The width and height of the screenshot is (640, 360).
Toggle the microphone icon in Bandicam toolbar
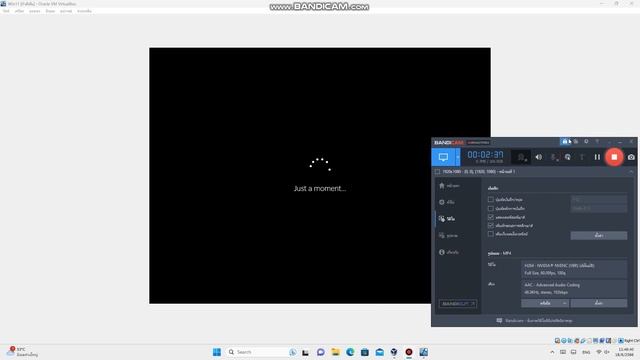pos(554,157)
